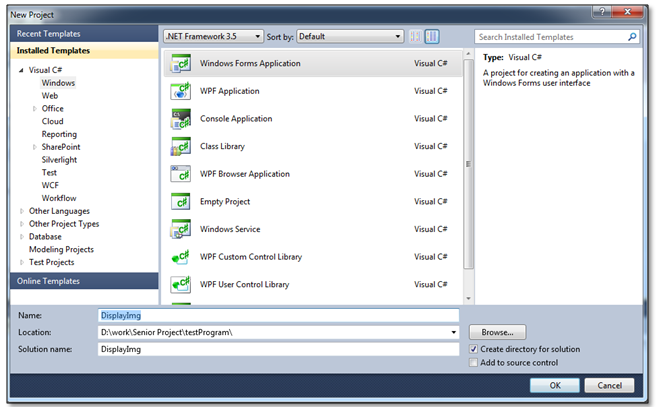Image resolution: width=656 pixels, height=407 pixels.
Task: Click the Cancel button
Action: tap(609, 385)
